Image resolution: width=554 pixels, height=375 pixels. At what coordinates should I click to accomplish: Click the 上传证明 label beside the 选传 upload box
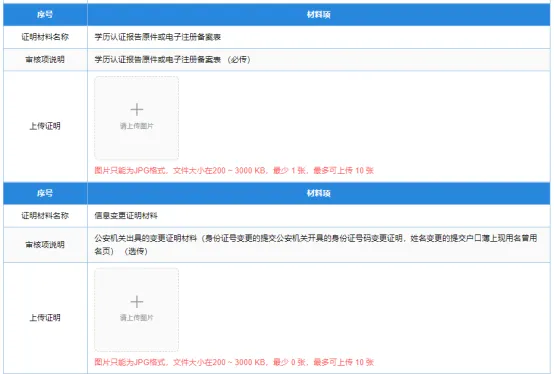coord(45,318)
